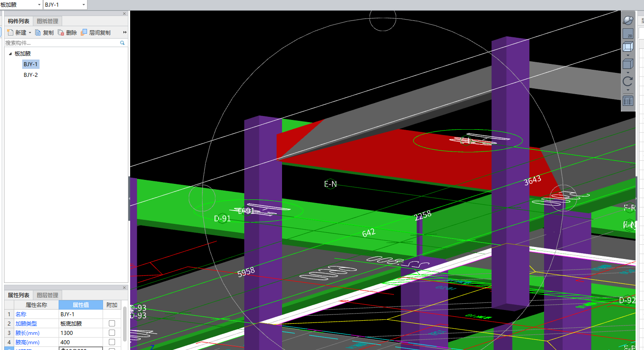The width and height of the screenshot is (644, 350).
Task: Click the dynamic orbit view icon
Action: click(x=628, y=20)
